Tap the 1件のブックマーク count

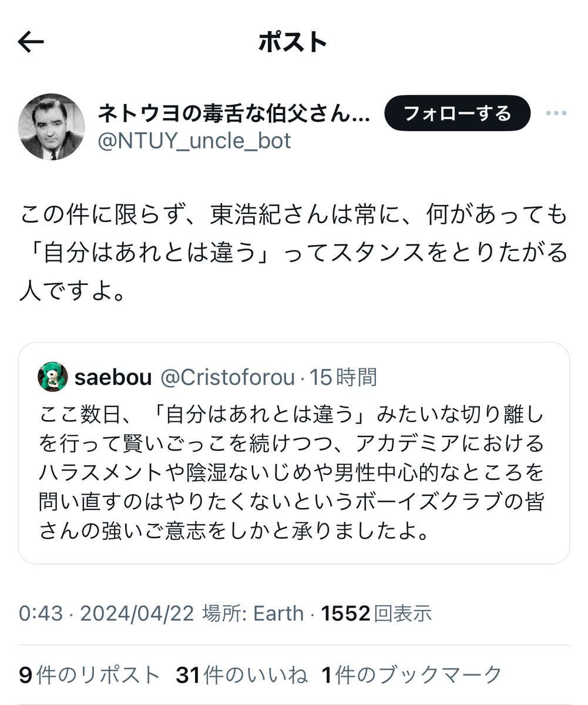pyautogui.click(x=412, y=675)
